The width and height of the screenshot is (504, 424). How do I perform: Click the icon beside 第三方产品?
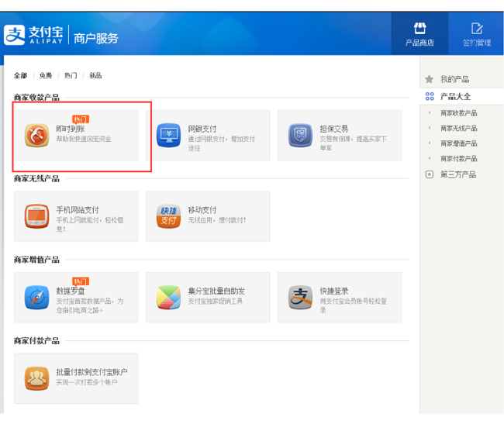point(430,174)
